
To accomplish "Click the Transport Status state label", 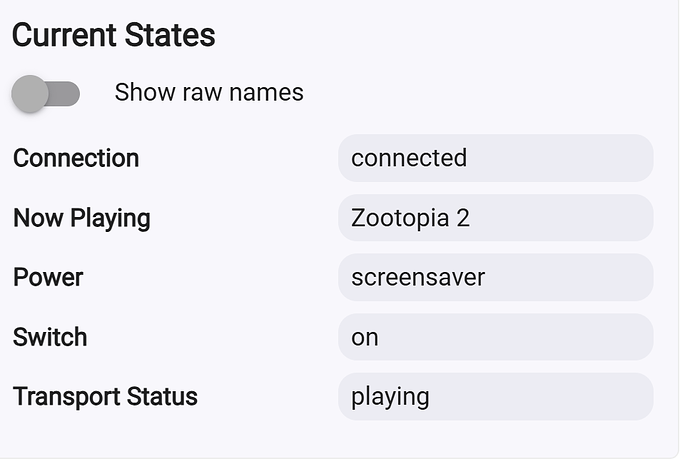I will point(105,397).
